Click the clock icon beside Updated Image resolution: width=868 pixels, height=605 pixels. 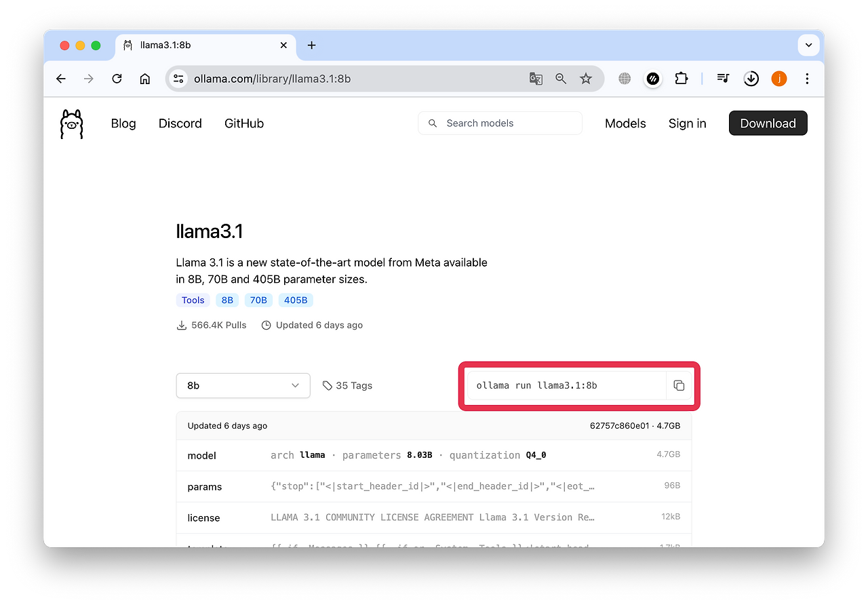point(266,326)
